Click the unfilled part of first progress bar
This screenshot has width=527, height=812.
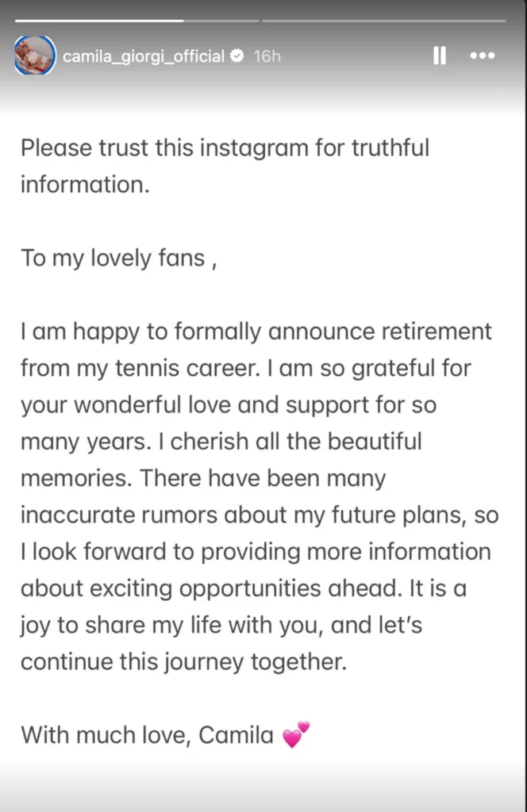221,21
